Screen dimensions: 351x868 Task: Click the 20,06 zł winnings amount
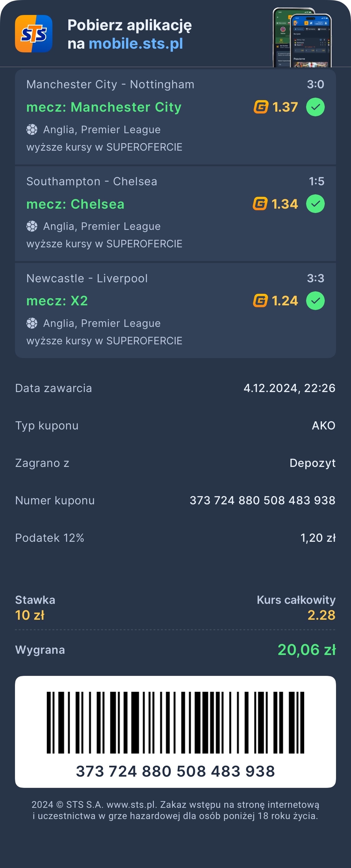pyautogui.click(x=306, y=650)
